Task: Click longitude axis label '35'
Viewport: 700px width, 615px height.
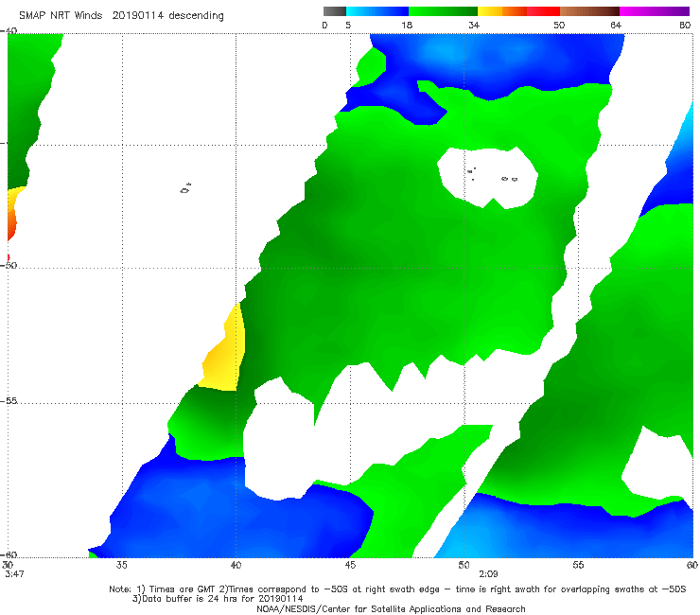Action: pos(122,565)
